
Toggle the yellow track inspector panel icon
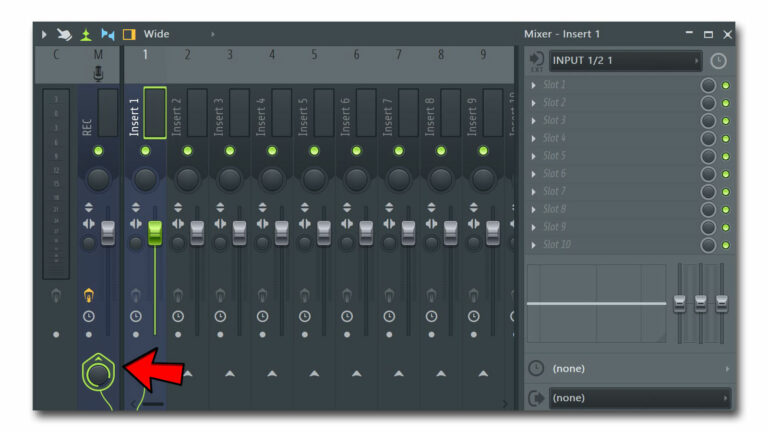tap(129, 34)
